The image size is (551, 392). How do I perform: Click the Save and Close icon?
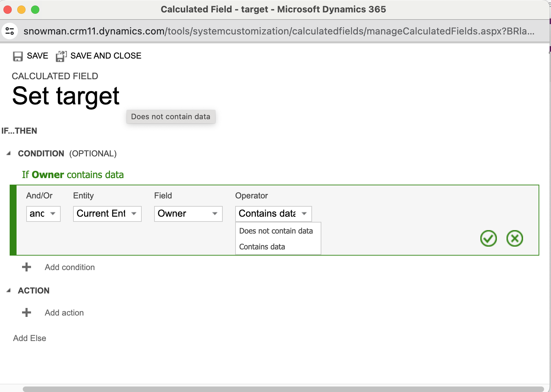click(61, 56)
